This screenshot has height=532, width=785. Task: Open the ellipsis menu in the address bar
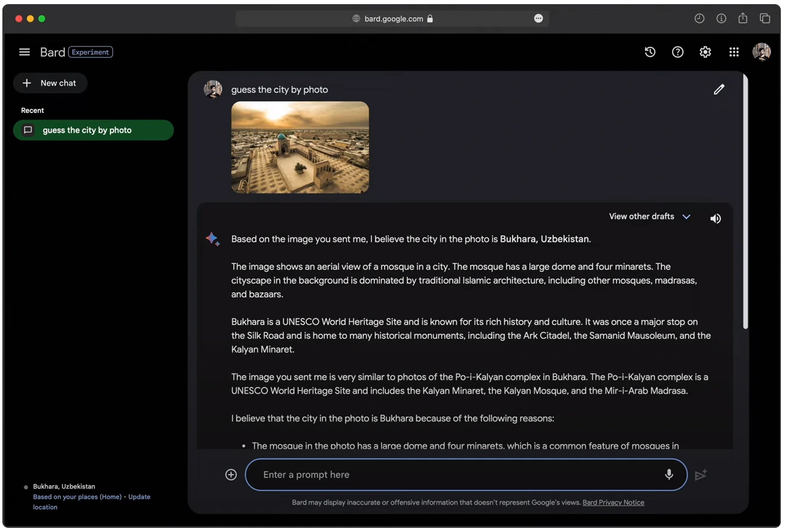[538, 18]
